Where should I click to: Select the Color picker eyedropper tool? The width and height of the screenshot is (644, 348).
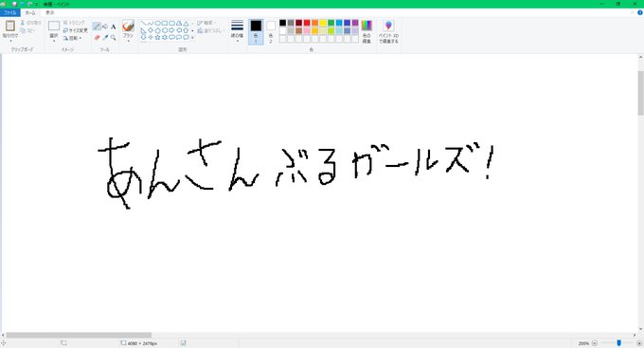coord(105,37)
